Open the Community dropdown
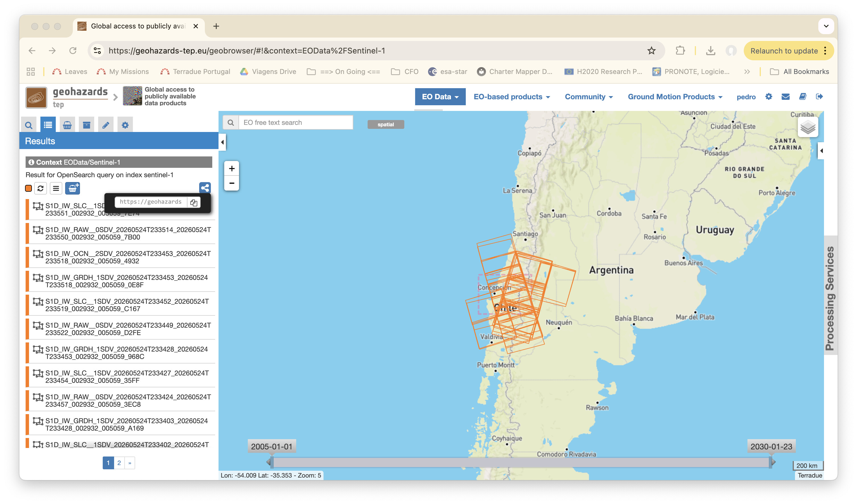Image resolution: width=857 pixels, height=504 pixels. click(589, 97)
